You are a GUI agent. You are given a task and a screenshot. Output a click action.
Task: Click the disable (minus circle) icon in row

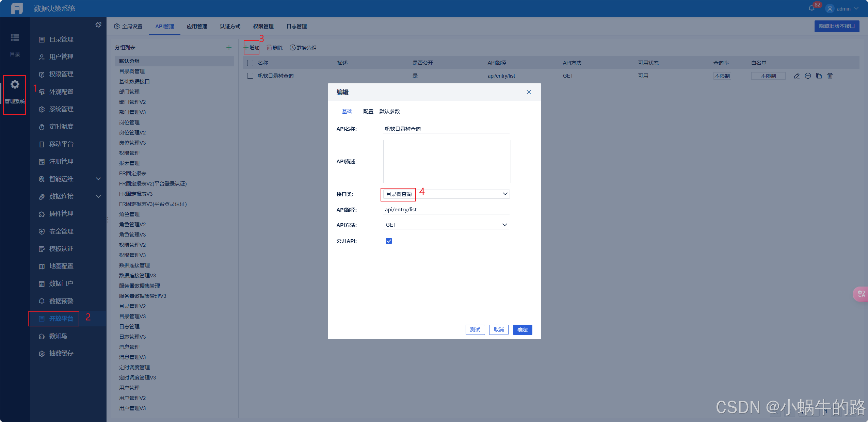[x=808, y=76]
